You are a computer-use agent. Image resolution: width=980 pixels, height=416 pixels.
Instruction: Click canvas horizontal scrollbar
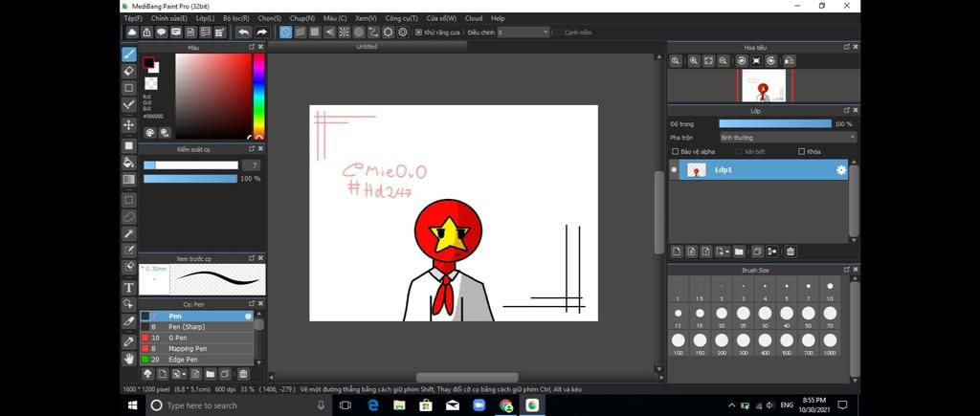tap(467, 378)
